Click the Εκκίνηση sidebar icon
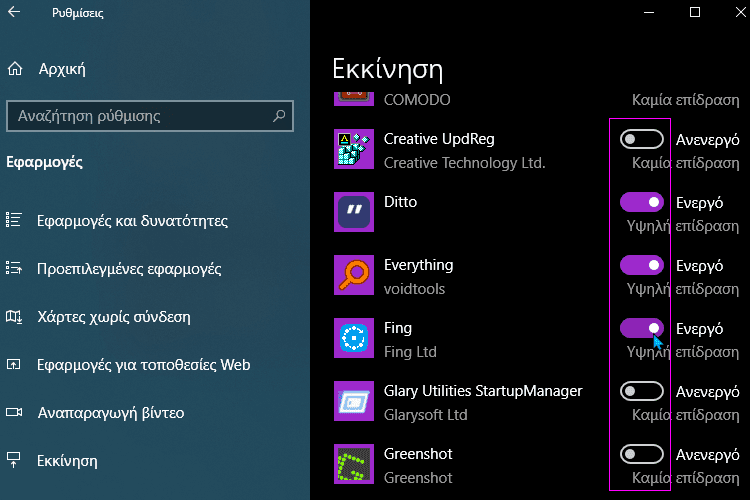This screenshot has width=750, height=500. 13,460
